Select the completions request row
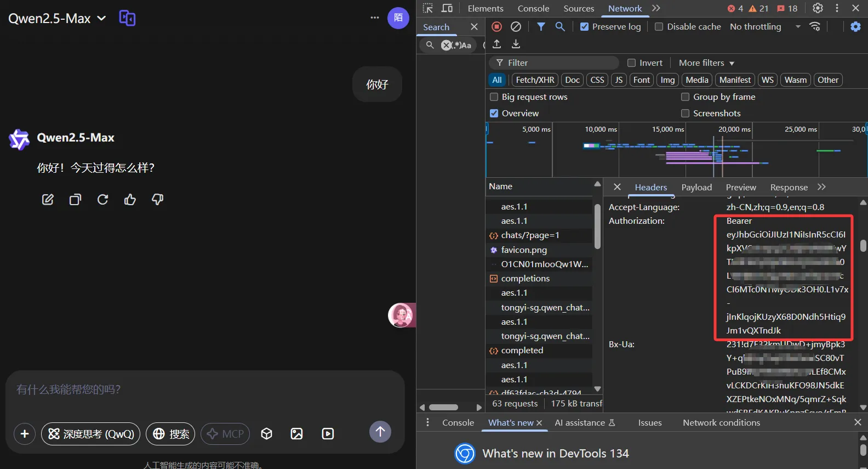 coord(540,279)
